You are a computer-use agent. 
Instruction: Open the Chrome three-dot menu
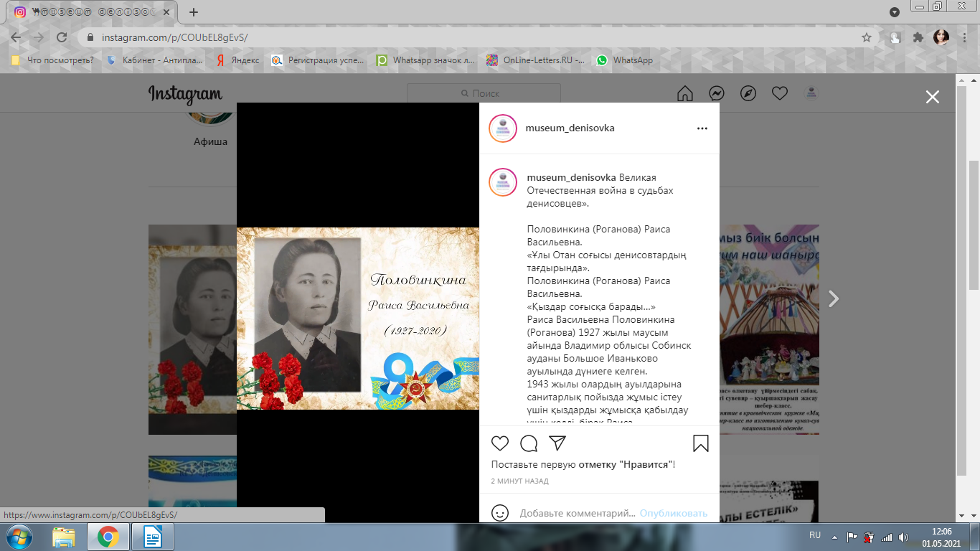coord(965,37)
